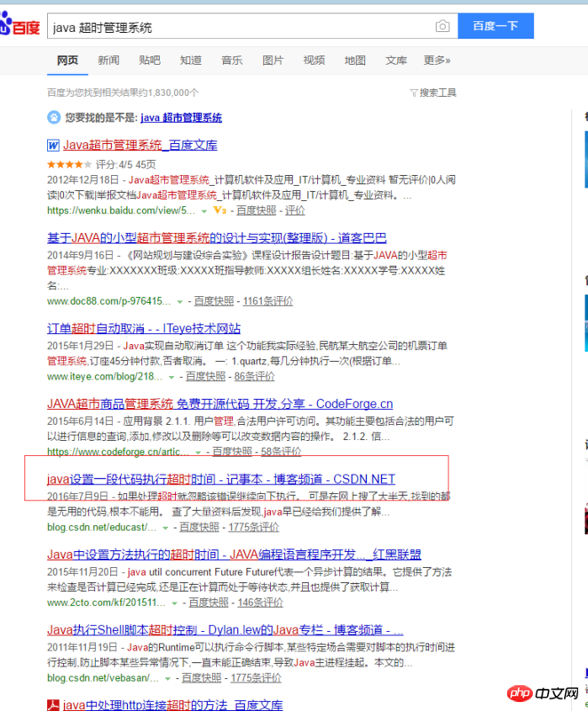Switch to the 音乐 tab
Viewport: 588px width, 711px height.
[x=232, y=60]
